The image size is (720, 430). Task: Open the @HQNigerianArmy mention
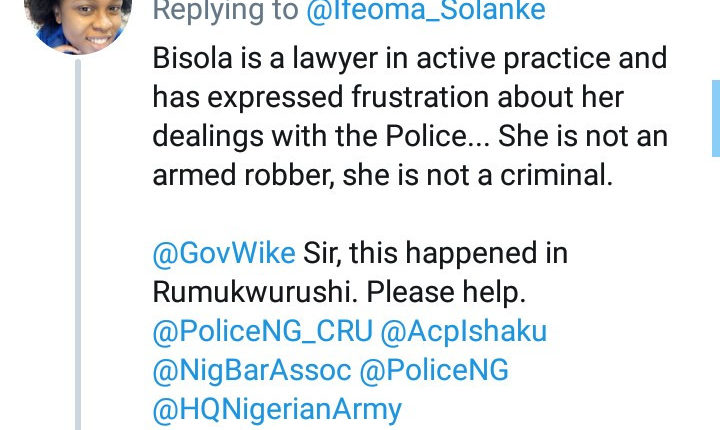[277, 409]
